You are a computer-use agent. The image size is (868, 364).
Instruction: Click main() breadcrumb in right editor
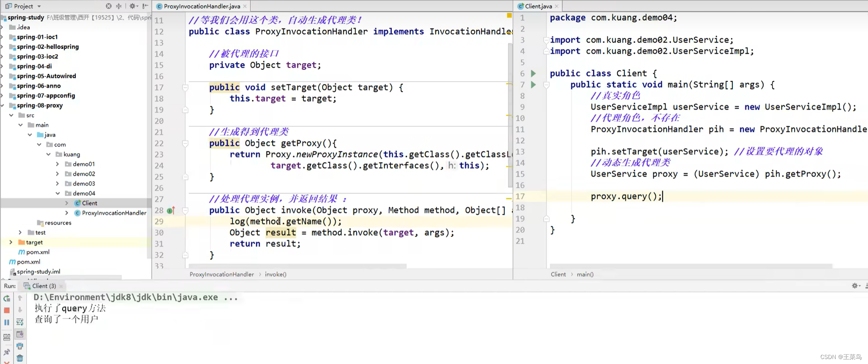point(585,274)
